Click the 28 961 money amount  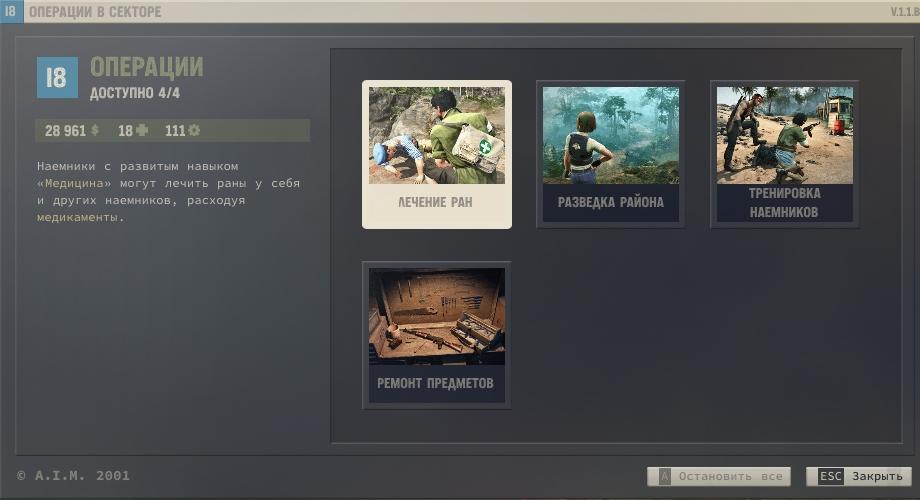coord(65,131)
